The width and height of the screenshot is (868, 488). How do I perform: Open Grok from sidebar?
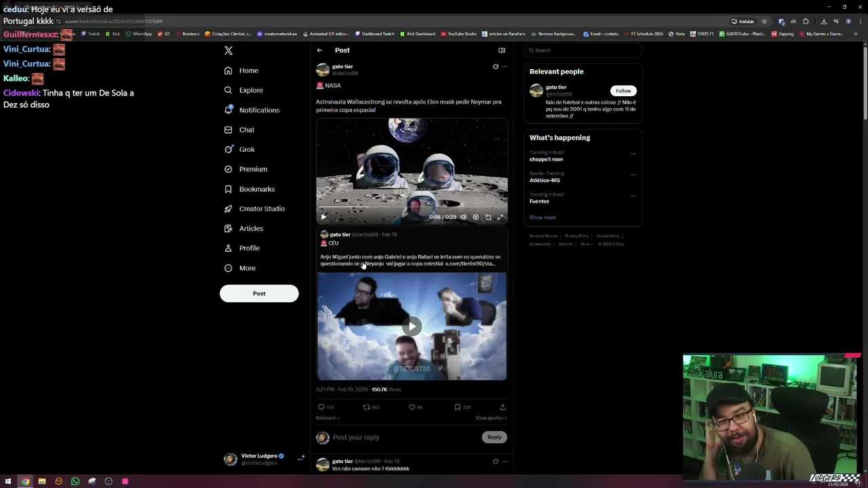[239, 149]
